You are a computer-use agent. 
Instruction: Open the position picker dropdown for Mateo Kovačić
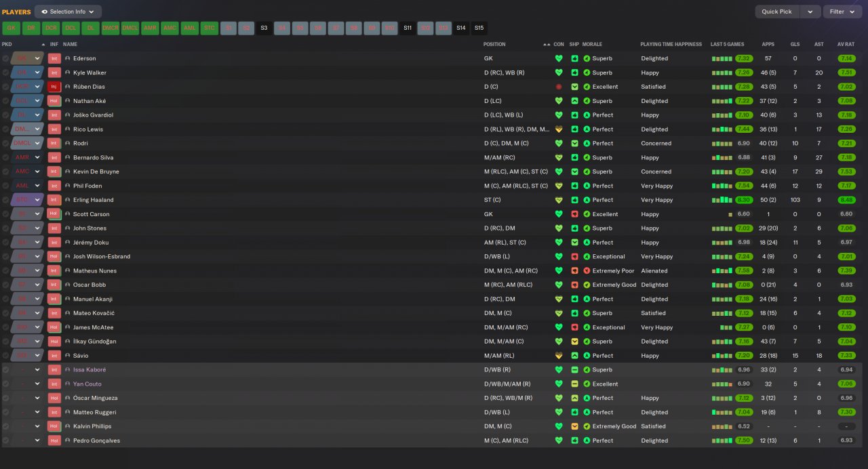pos(38,313)
